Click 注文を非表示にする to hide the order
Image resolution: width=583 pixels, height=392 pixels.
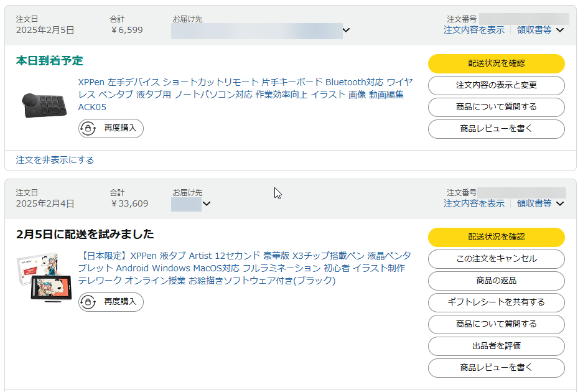point(55,160)
